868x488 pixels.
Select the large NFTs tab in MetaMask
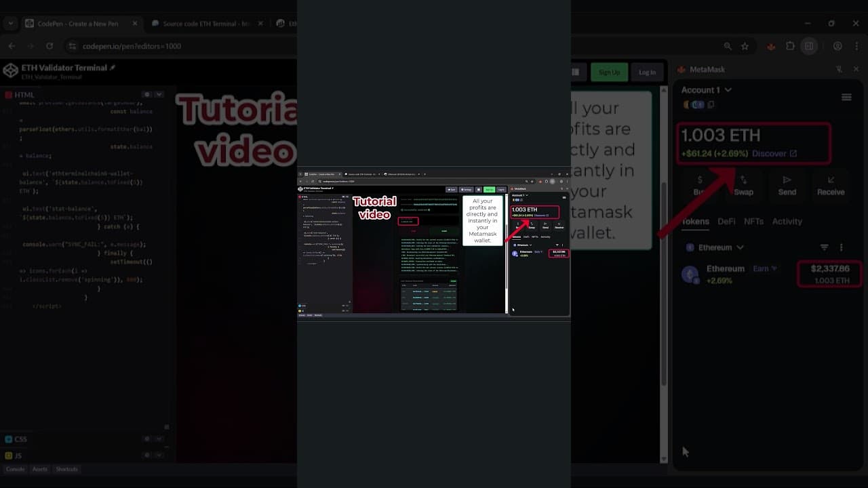[753, 221]
